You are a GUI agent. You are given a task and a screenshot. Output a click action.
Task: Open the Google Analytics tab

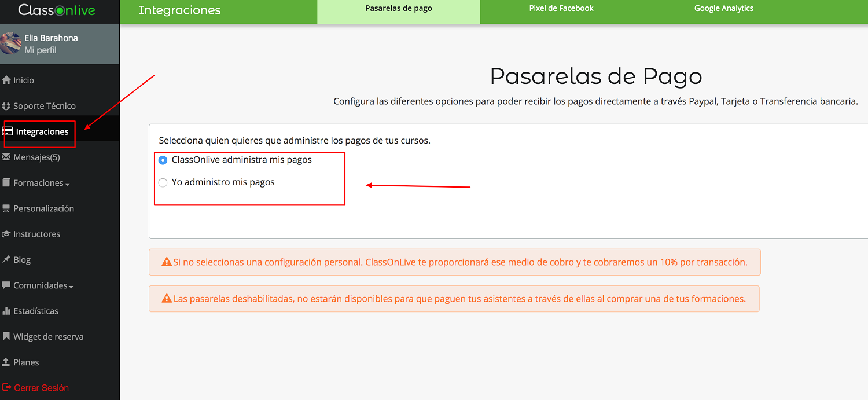(x=723, y=8)
